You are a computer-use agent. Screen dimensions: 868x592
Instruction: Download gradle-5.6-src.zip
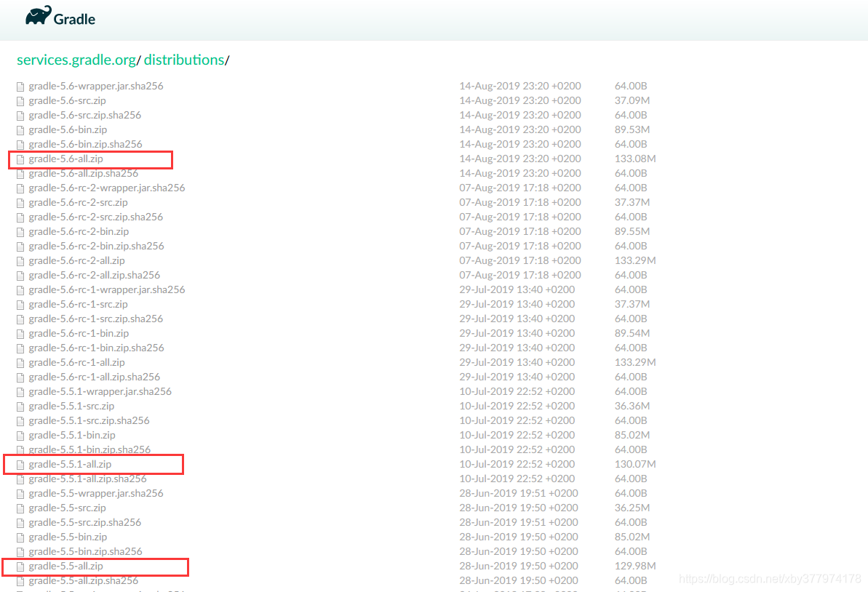click(67, 100)
